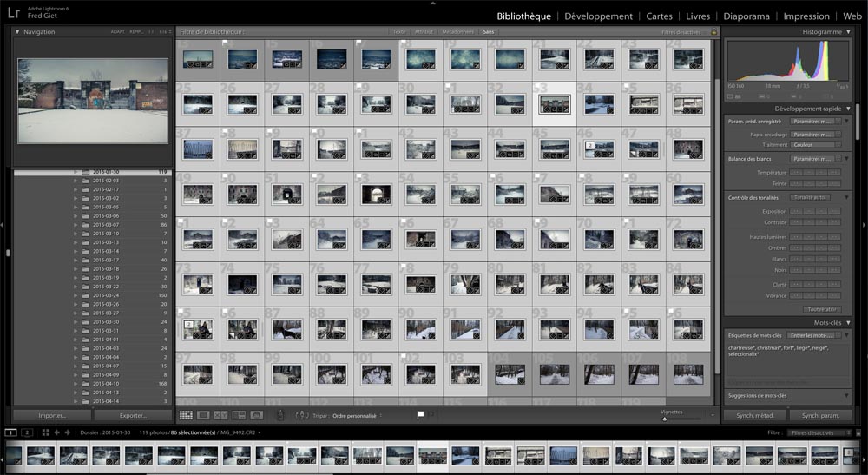Open Compare view (XY) in toolbar
The width and height of the screenshot is (868, 475).
coord(221,416)
